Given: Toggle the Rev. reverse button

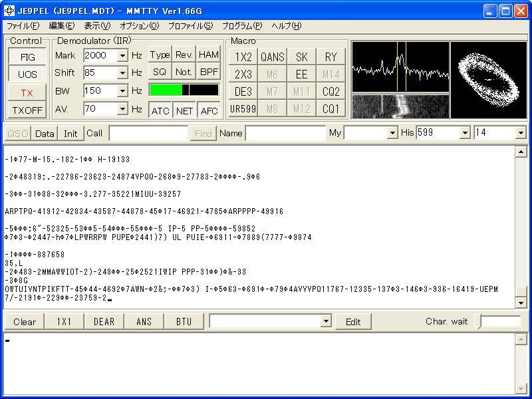Looking at the screenshot, I should coord(184,55).
